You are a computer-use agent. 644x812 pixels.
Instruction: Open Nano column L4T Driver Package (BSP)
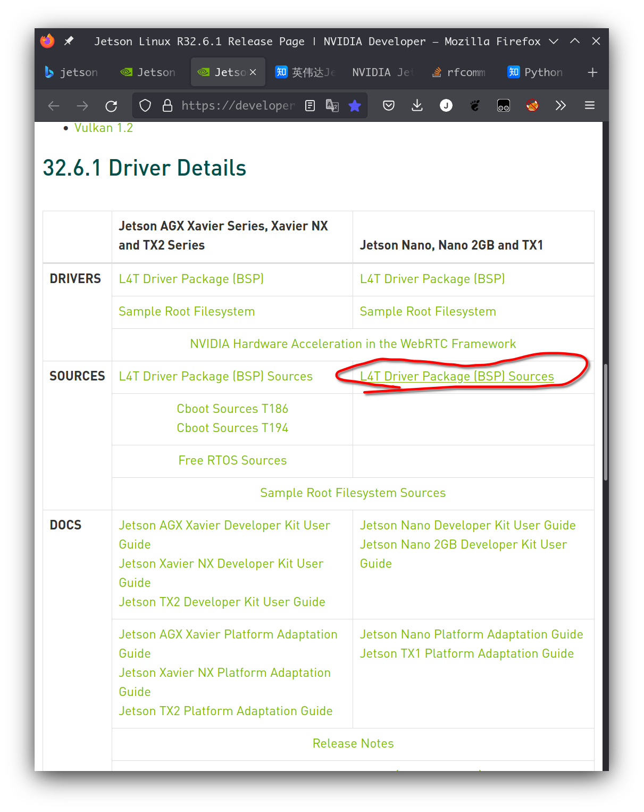click(x=432, y=279)
